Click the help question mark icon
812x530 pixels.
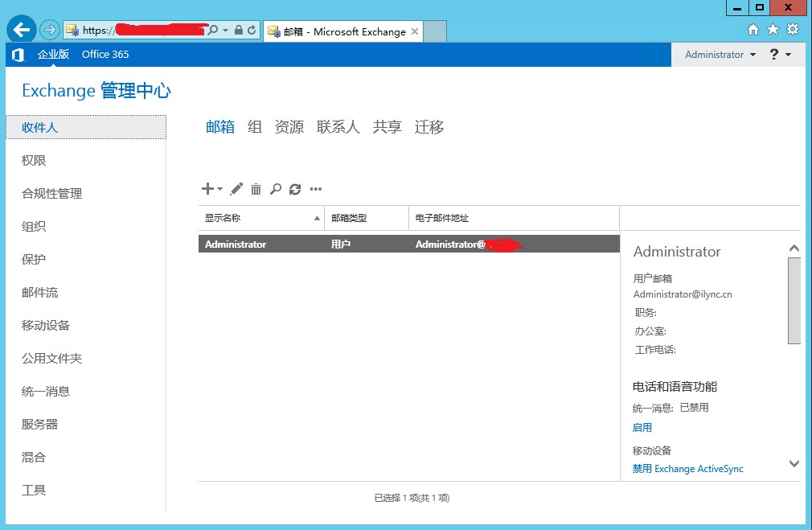point(773,55)
